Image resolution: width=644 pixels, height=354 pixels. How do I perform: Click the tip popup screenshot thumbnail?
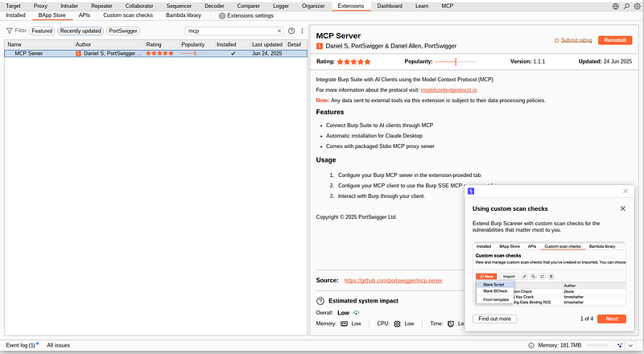[549, 274]
